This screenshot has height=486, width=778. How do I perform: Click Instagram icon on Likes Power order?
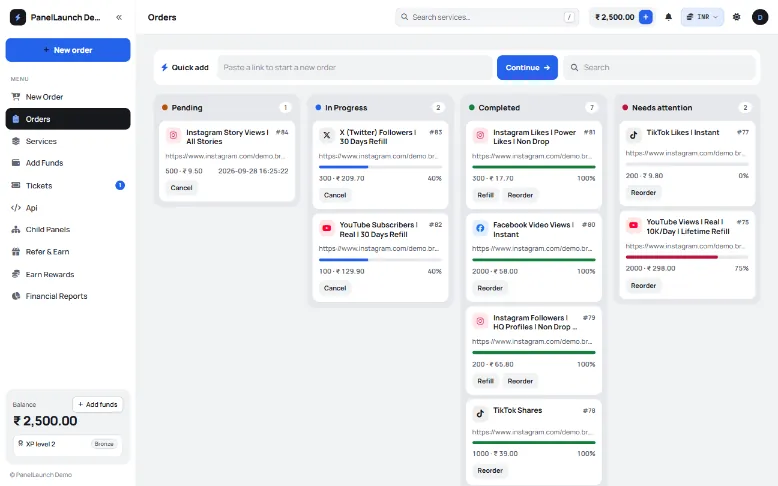coord(480,135)
